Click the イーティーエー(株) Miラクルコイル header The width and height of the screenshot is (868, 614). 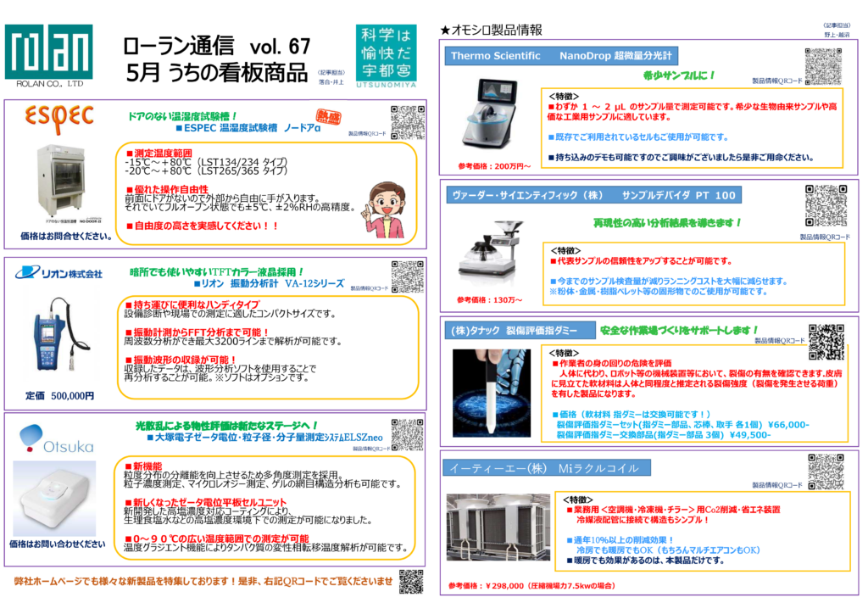[547, 468]
